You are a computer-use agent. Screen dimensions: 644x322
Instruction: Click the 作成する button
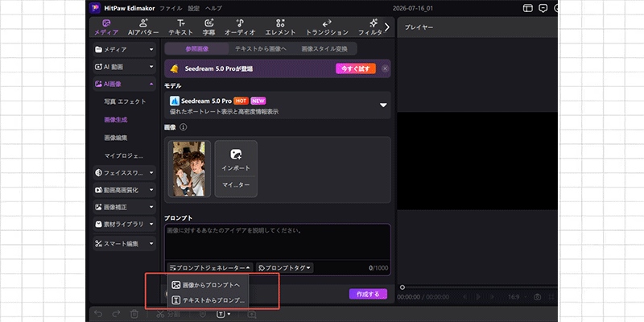tap(368, 294)
